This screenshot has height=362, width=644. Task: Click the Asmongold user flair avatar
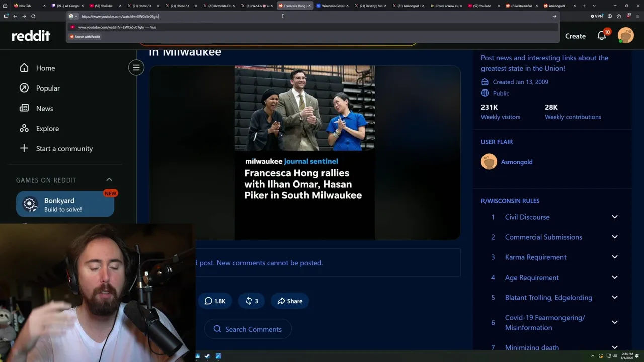[x=489, y=162]
